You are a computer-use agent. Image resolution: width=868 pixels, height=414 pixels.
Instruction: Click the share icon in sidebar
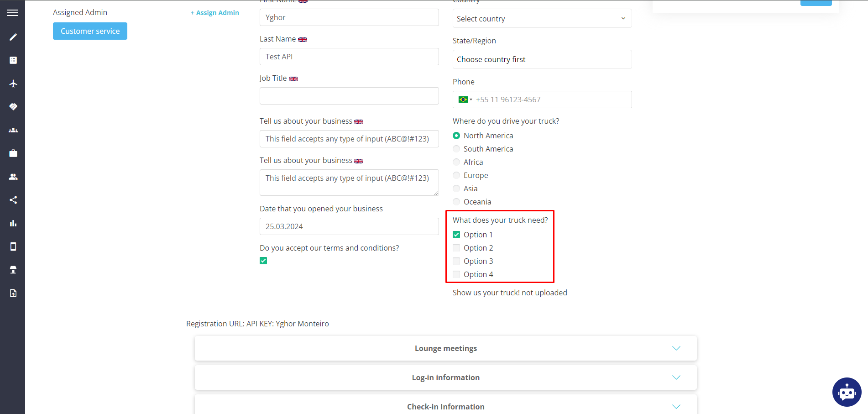point(13,199)
